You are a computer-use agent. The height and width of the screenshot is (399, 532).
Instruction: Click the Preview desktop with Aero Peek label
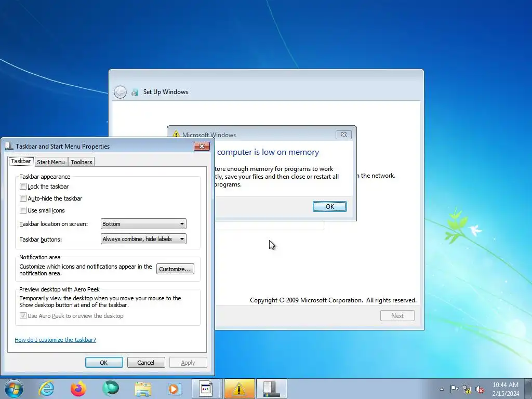tap(59, 289)
